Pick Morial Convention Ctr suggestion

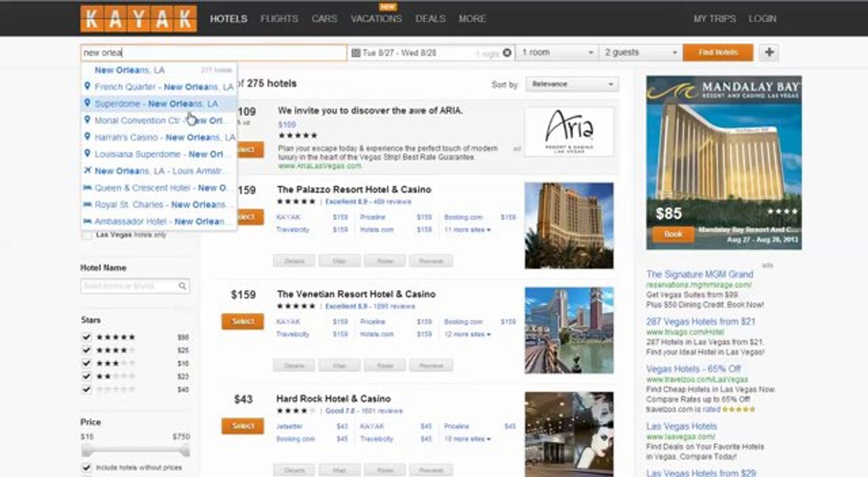(x=158, y=121)
